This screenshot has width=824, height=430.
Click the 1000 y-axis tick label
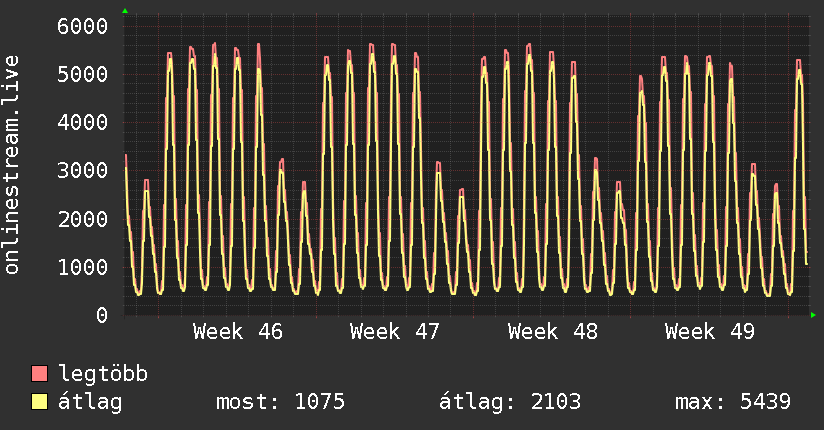click(82, 267)
